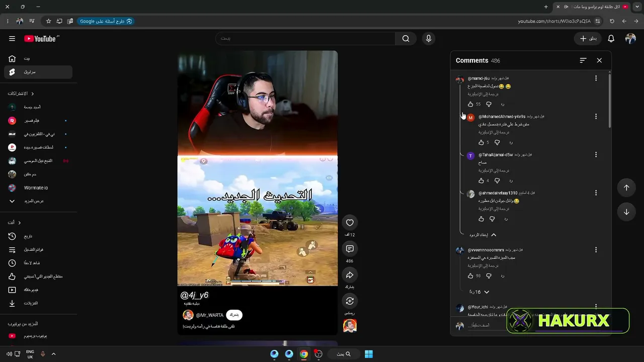Screen dimensions: 644x362
Task: Open the YouTube guide hamburger menu
Action: point(12,39)
